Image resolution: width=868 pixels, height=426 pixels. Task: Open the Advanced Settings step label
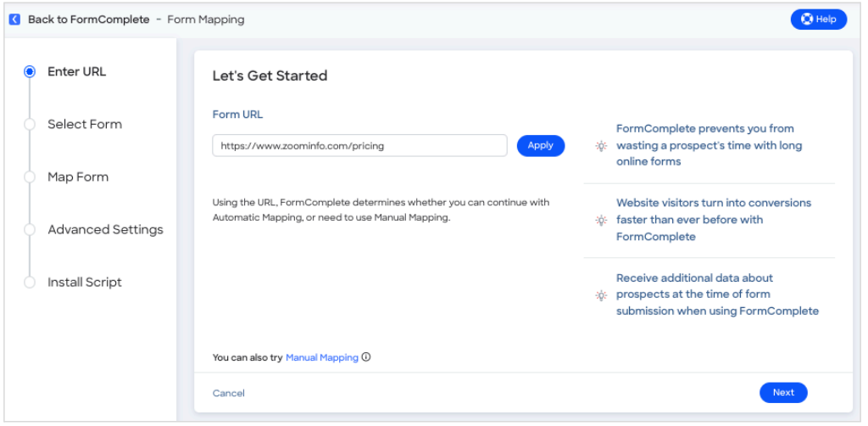[105, 229]
